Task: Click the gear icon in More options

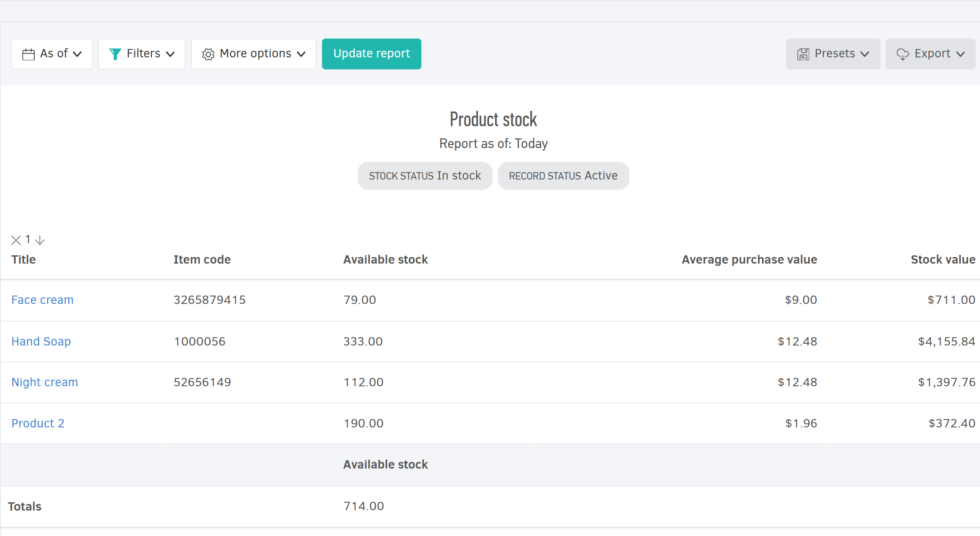Action: (208, 54)
